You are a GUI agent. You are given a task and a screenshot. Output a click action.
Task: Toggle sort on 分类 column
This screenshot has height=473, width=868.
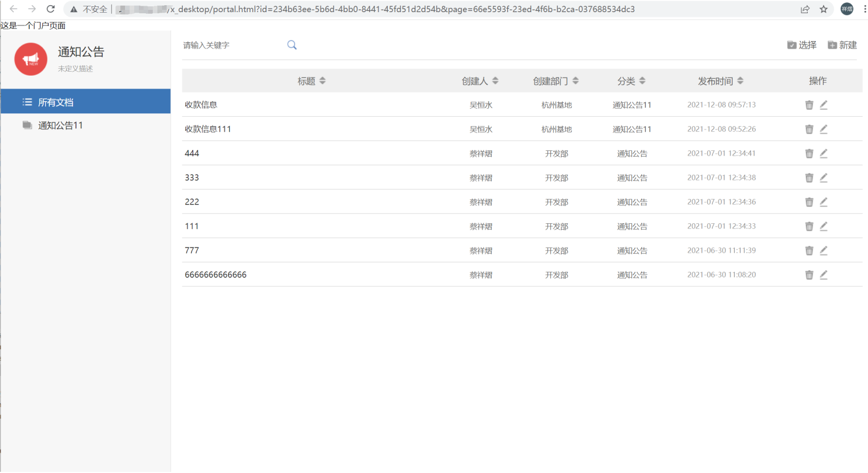[642, 81]
